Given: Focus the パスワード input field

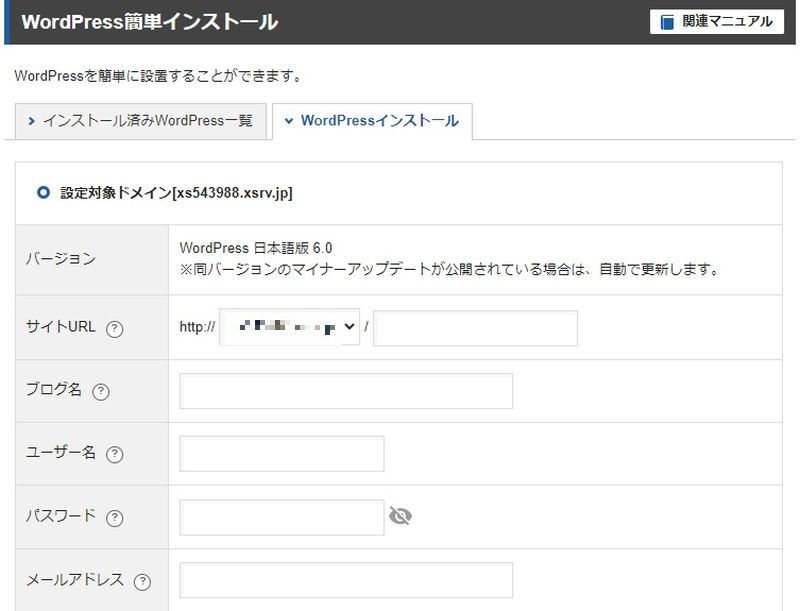Looking at the screenshot, I should coord(282,518).
